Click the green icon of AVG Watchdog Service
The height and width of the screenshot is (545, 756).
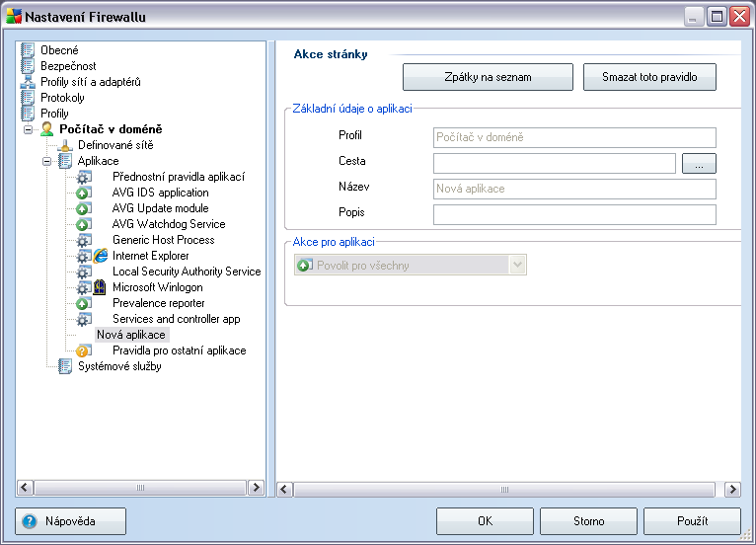tap(84, 224)
